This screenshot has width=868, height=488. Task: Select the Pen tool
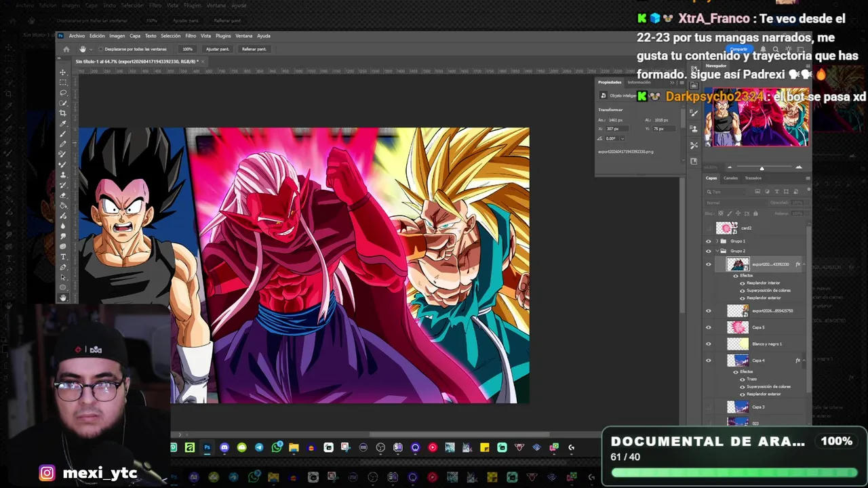(x=63, y=267)
